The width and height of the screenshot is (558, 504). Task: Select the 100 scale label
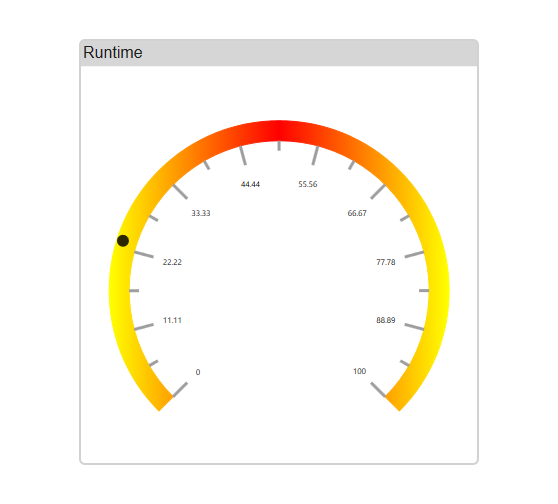(359, 371)
